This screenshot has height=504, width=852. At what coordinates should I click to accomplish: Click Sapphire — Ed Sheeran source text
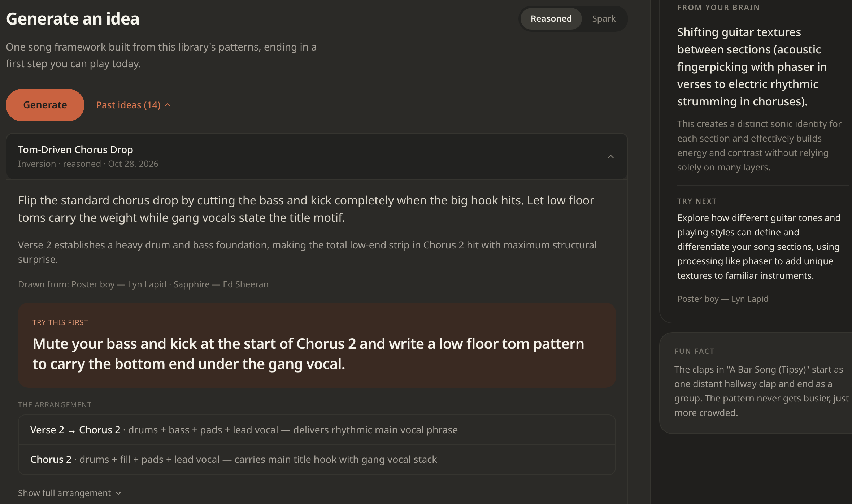(x=221, y=284)
